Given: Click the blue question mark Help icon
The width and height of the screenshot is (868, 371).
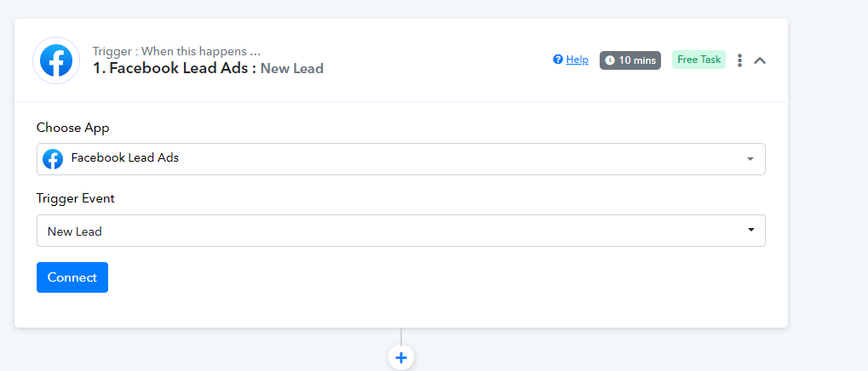Looking at the screenshot, I should coord(558,60).
